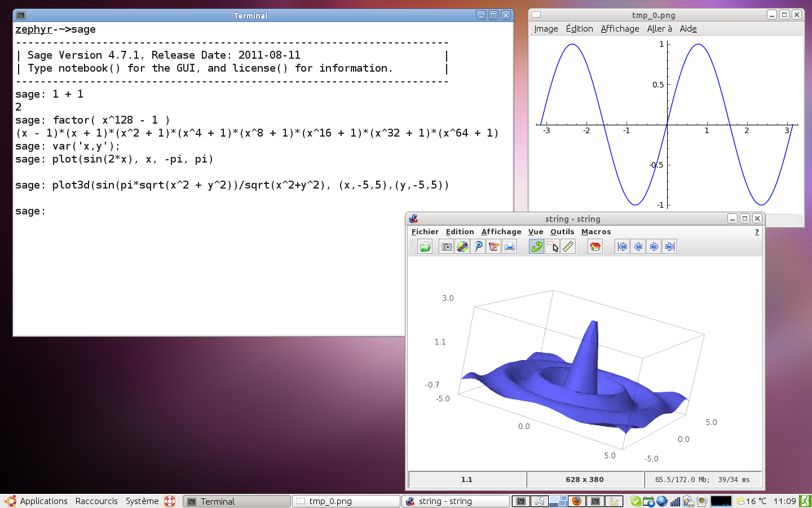
Task: Expand the Outils menu
Action: [562, 232]
